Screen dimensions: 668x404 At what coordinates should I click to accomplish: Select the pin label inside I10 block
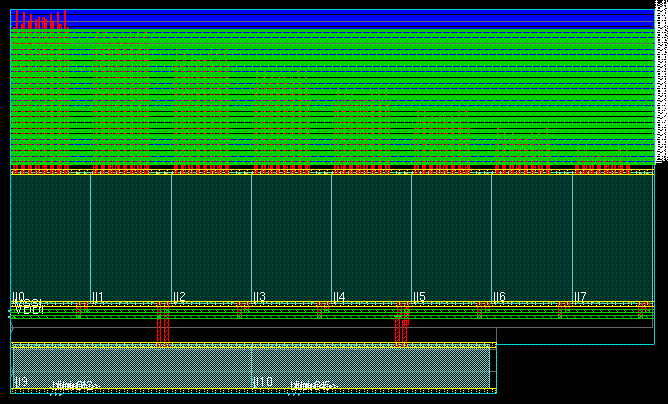314,386
